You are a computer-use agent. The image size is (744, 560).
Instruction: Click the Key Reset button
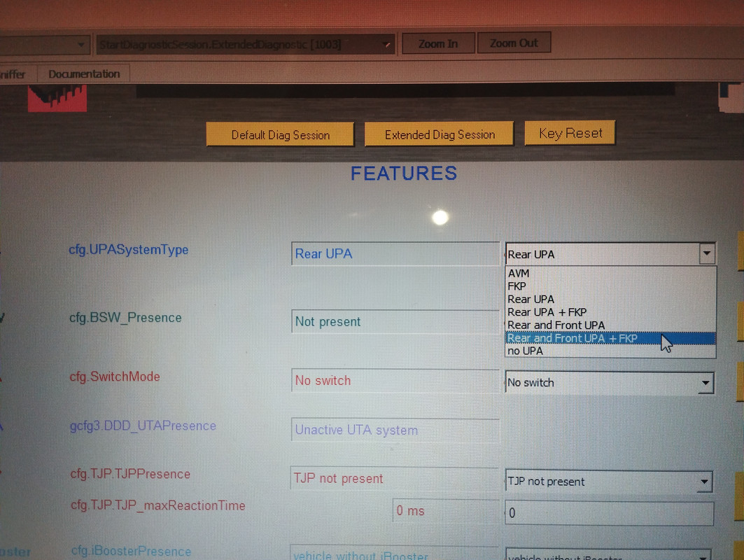point(570,133)
